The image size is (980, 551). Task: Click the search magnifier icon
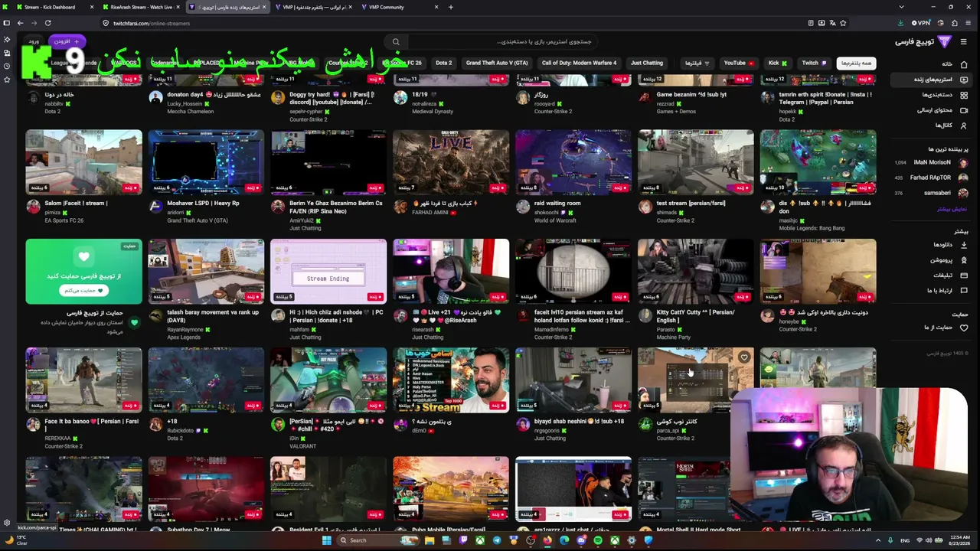click(396, 41)
